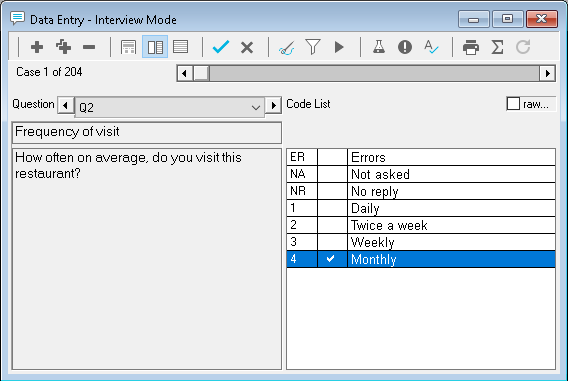Delete the case with the minus icon

pyautogui.click(x=89, y=47)
